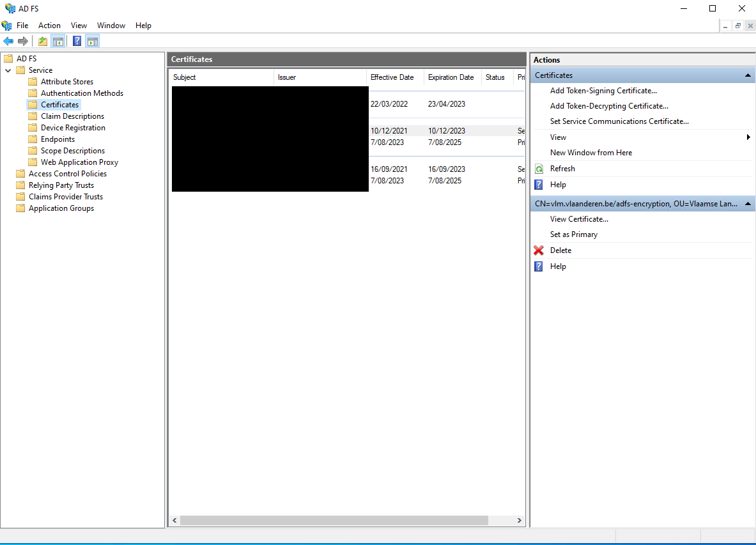Sort by the Issuer column header
756x545 pixels.
320,77
